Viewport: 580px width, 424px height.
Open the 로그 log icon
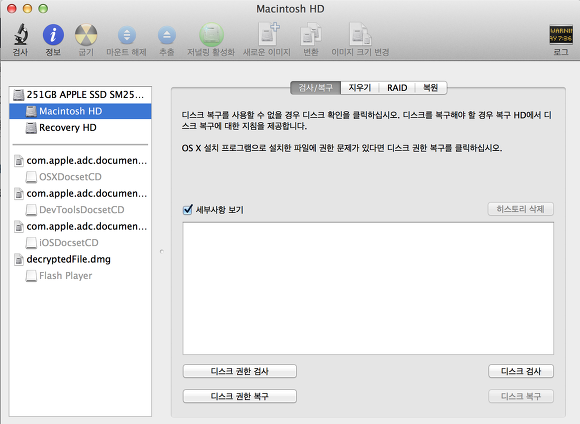pos(561,35)
